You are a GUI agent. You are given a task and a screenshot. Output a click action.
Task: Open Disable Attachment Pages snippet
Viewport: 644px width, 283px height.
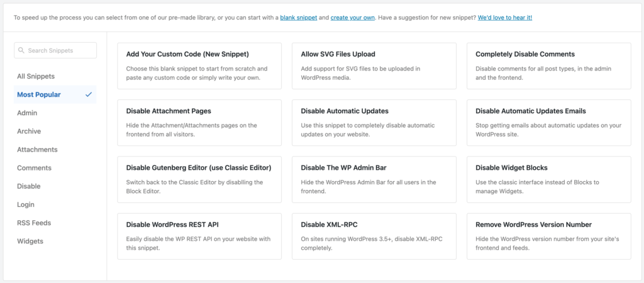[199, 123]
